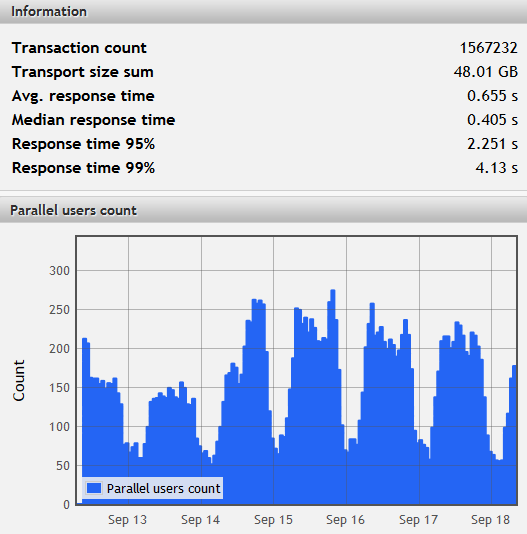
Task: Select the Median response time label
Action: click(94, 120)
